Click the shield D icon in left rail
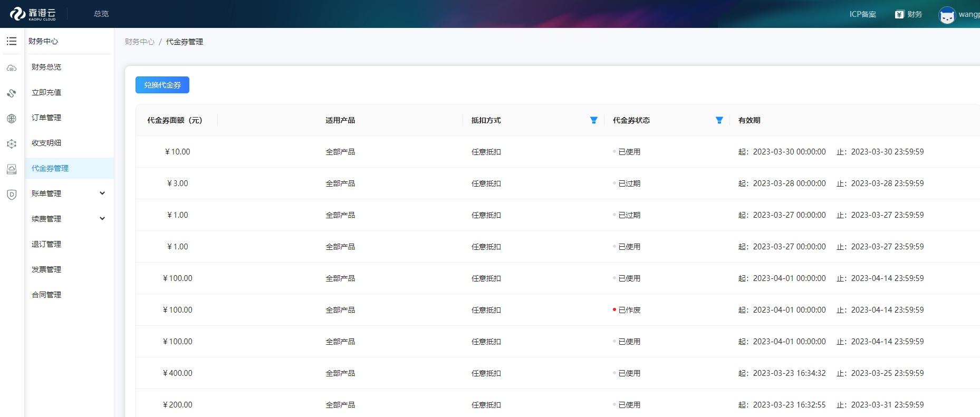Image resolution: width=980 pixels, height=417 pixels. point(12,195)
